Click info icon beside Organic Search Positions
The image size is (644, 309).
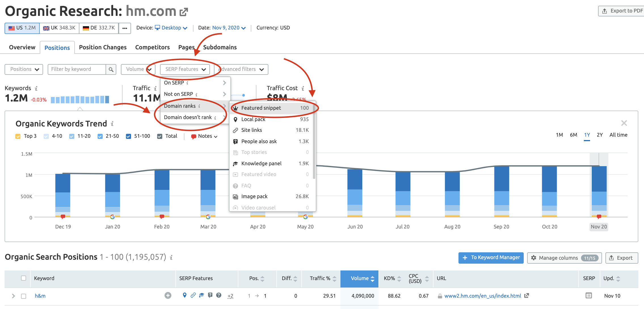[171, 257]
